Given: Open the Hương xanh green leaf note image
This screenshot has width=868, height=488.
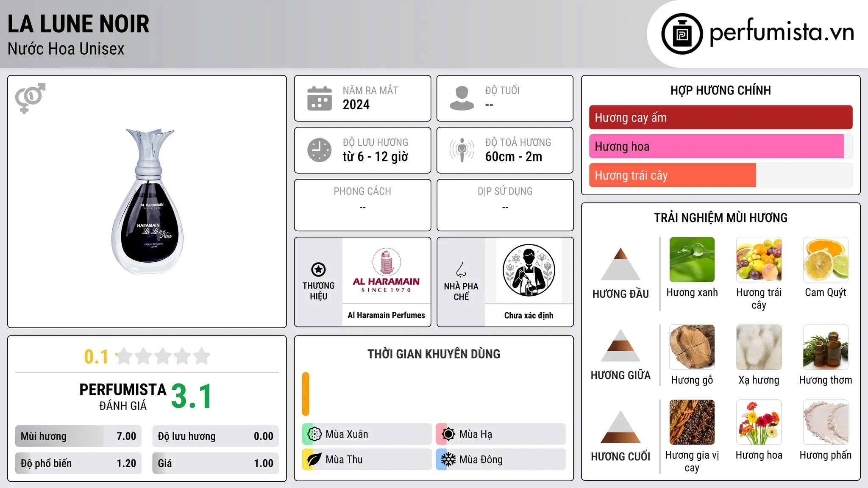Looking at the screenshot, I should (x=692, y=260).
